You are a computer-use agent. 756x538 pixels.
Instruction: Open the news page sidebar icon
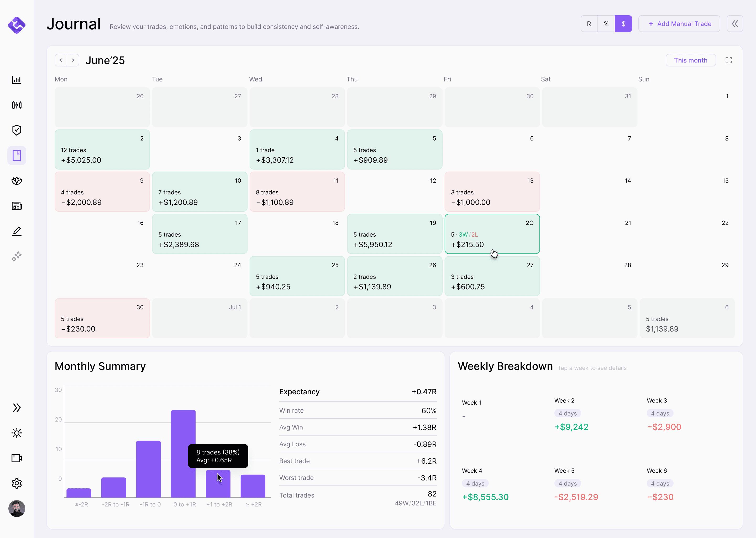pyautogui.click(x=17, y=206)
